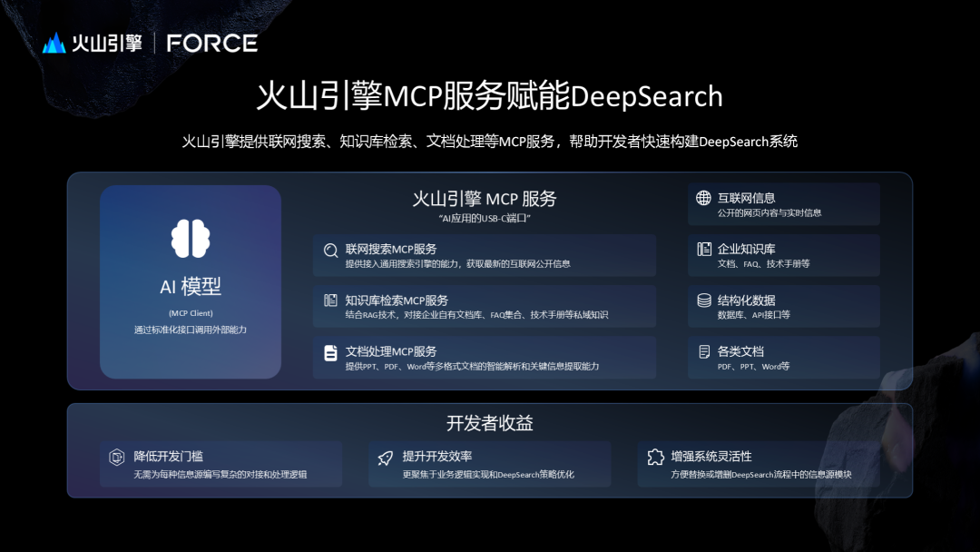Click the Volcano Engine mountain logo icon
980x552 pixels.
[x=54, y=43]
